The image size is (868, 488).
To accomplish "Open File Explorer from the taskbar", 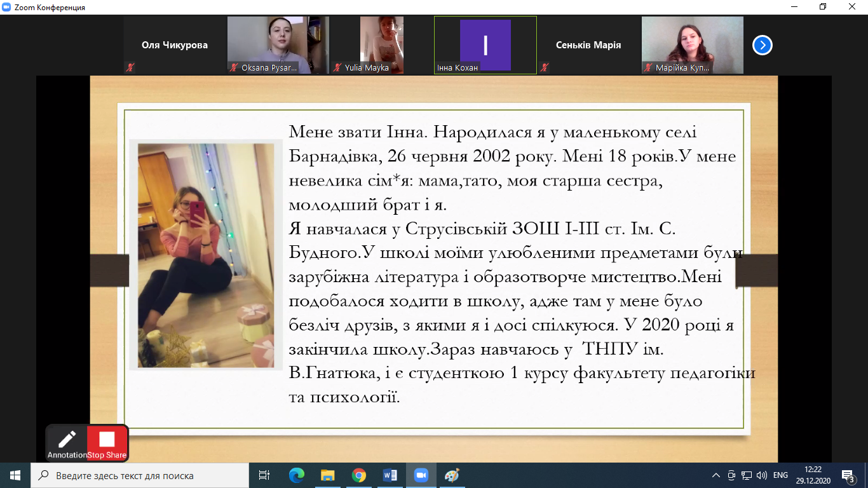I will pos(327,475).
